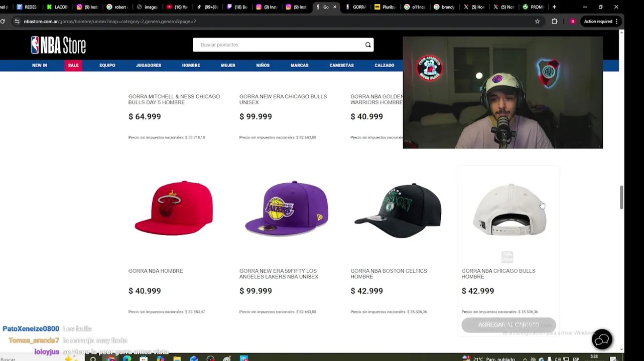Viewport: 644px width, 361px height.
Task: Open a new browser tab with plus
Action: click(554, 7)
